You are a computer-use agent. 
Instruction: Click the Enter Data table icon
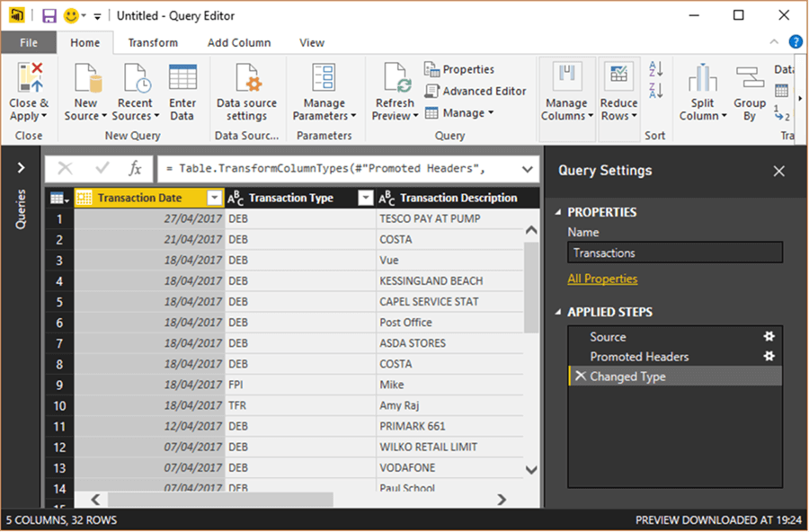182,79
